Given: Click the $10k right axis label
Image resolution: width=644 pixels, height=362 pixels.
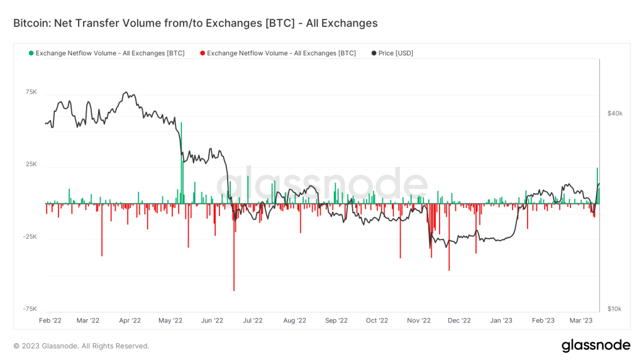Looking at the screenshot, I should [614, 309].
